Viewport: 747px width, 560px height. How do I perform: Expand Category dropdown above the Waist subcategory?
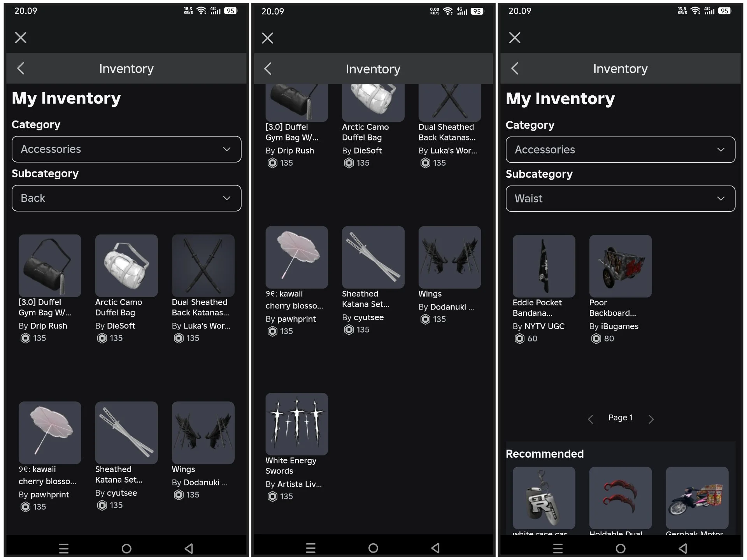point(620,150)
